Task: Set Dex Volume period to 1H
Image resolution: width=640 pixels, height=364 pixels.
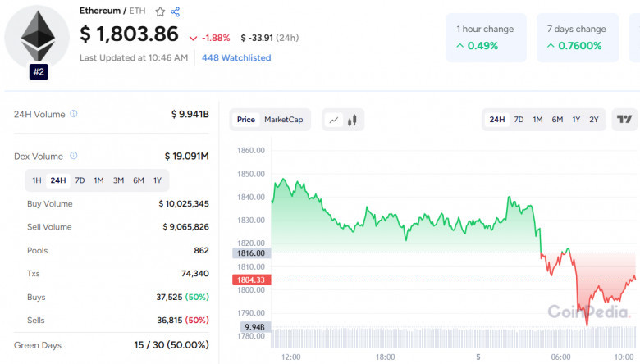Action: [x=37, y=180]
